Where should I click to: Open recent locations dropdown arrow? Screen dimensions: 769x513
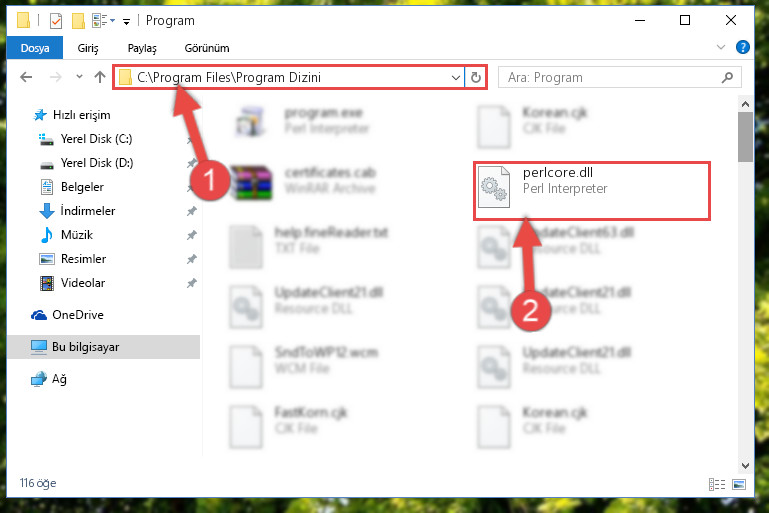tap(79, 77)
